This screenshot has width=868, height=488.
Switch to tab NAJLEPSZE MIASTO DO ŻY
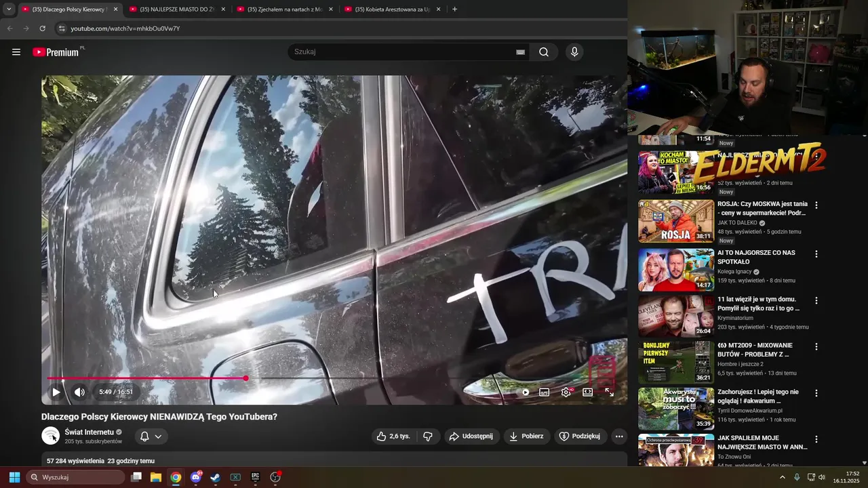[x=176, y=9]
